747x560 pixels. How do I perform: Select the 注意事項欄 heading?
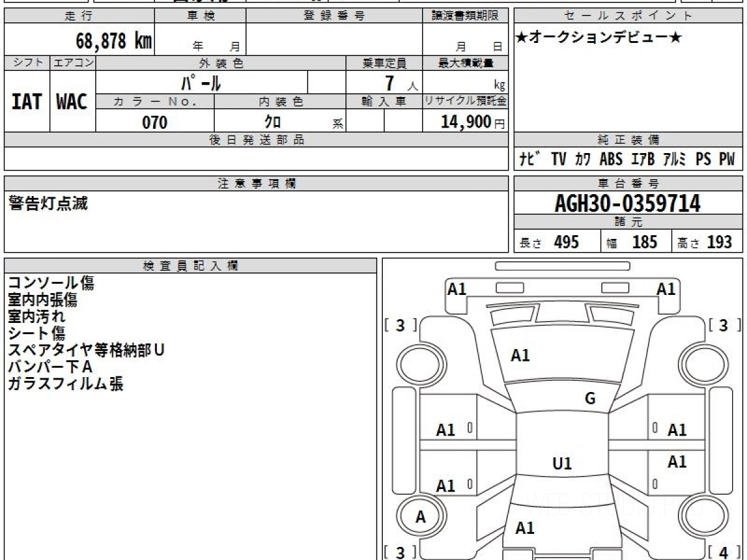(x=256, y=183)
